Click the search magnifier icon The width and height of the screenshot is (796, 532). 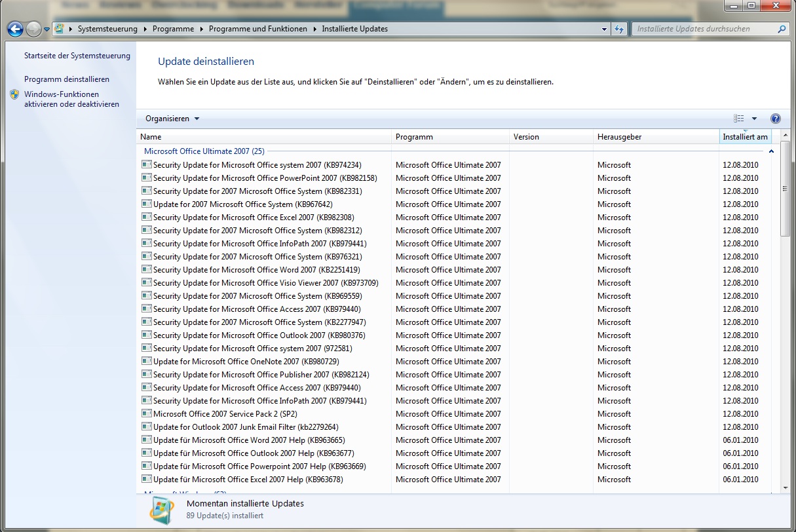(x=782, y=29)
